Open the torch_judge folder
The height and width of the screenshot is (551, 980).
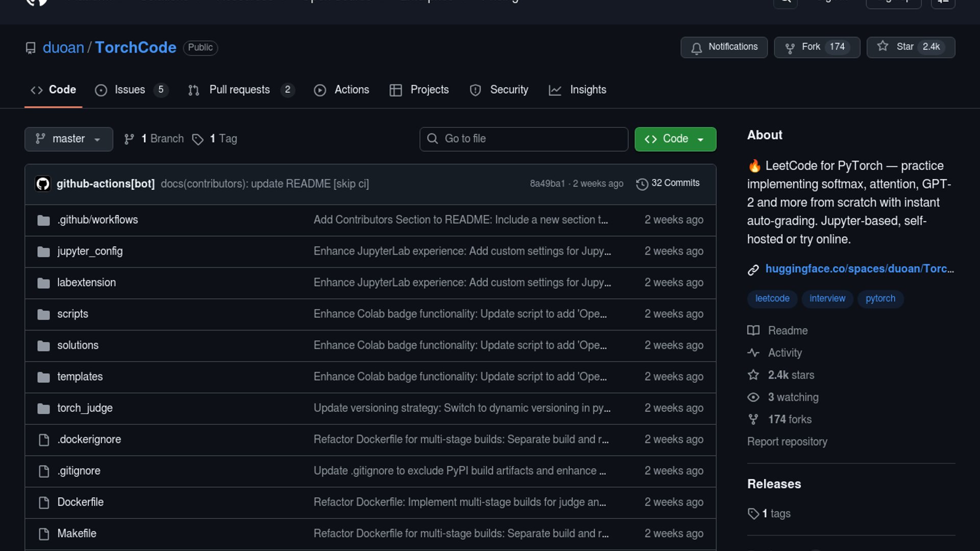pyautogui.click(x=85, y=408)
